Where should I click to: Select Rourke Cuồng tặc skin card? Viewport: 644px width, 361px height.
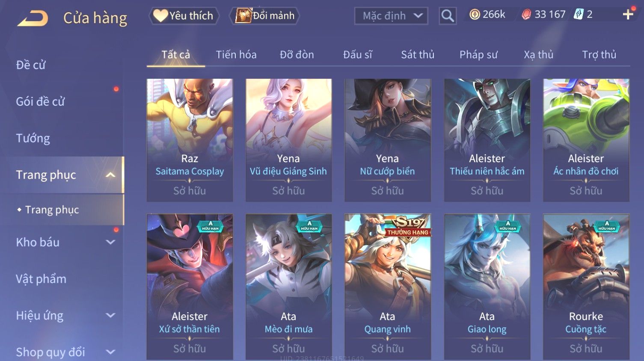pos(586,287)
